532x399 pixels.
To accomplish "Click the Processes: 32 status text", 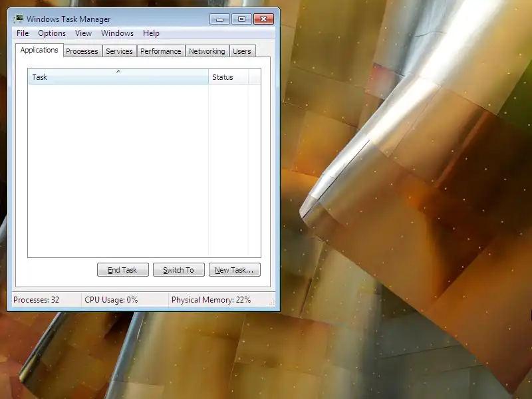I will 37,300.
